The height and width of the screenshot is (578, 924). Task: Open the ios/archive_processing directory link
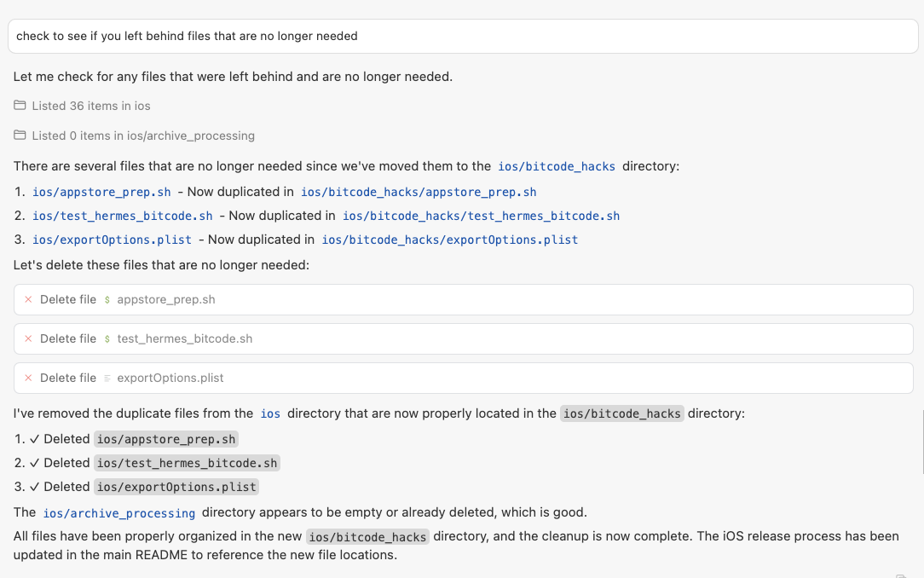coord(119,513)
